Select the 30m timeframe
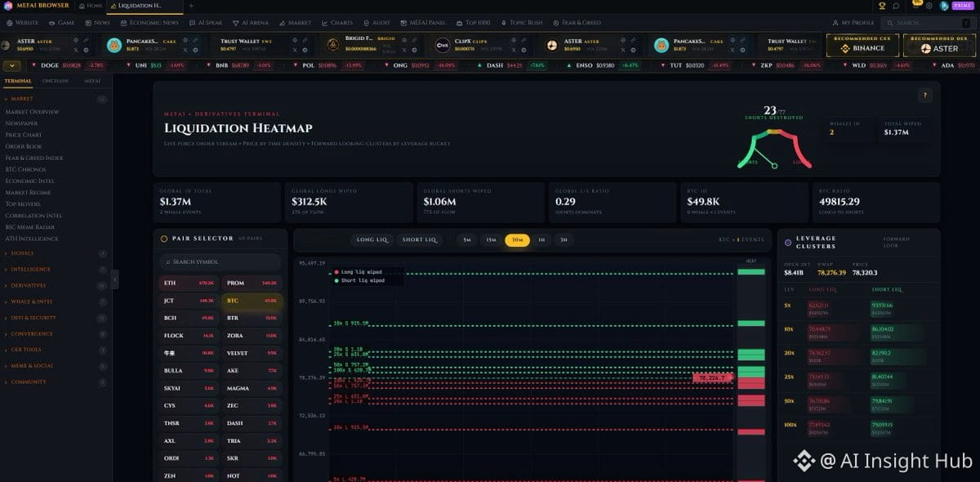Viewport: 980px width, 482px height. coord(517,240)
